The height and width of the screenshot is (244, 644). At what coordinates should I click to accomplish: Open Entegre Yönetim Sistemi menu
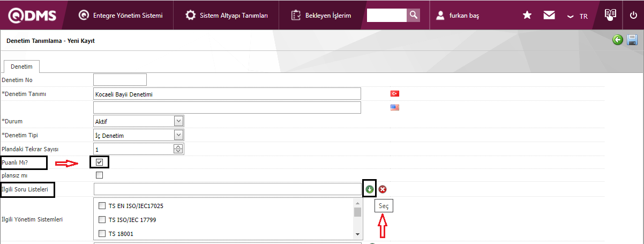point(120,16)
